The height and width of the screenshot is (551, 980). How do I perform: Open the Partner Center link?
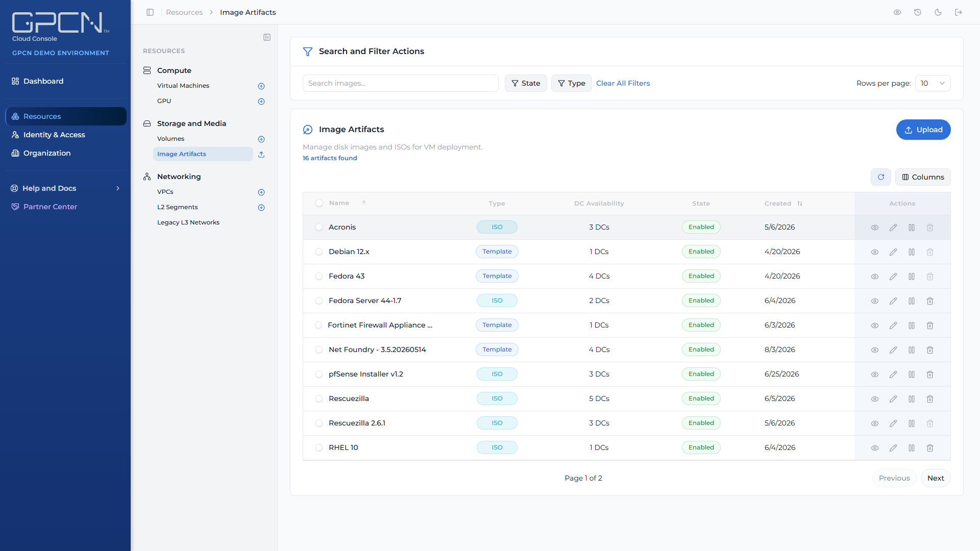50,207
